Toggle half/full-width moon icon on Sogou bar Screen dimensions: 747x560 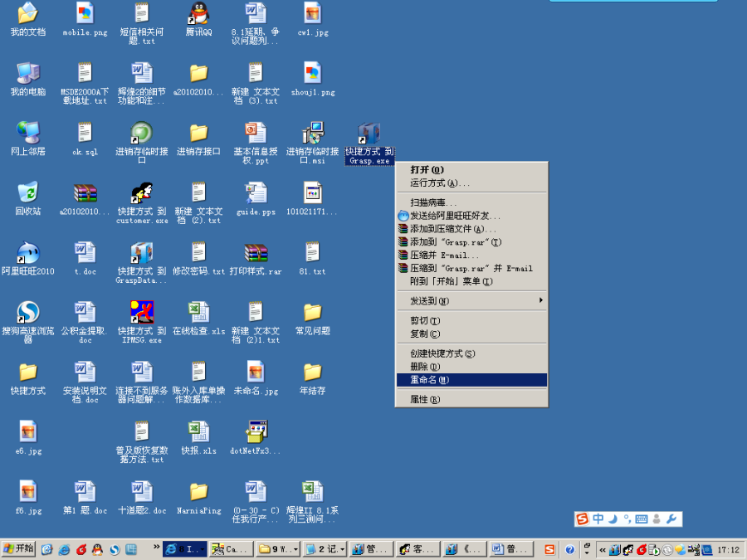point(613,519)
